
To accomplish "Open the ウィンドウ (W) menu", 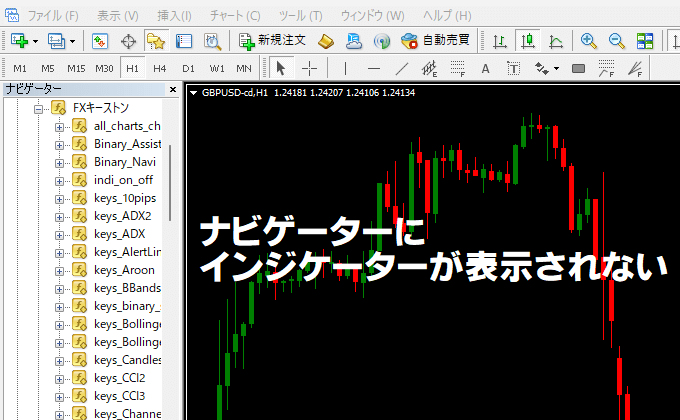I will click(x=373, y=16).
